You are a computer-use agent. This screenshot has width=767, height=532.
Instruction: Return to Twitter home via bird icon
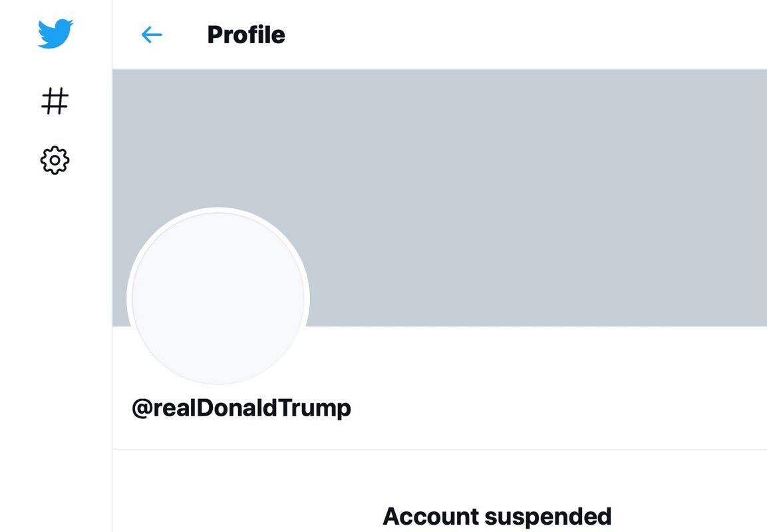pos(55,34)
